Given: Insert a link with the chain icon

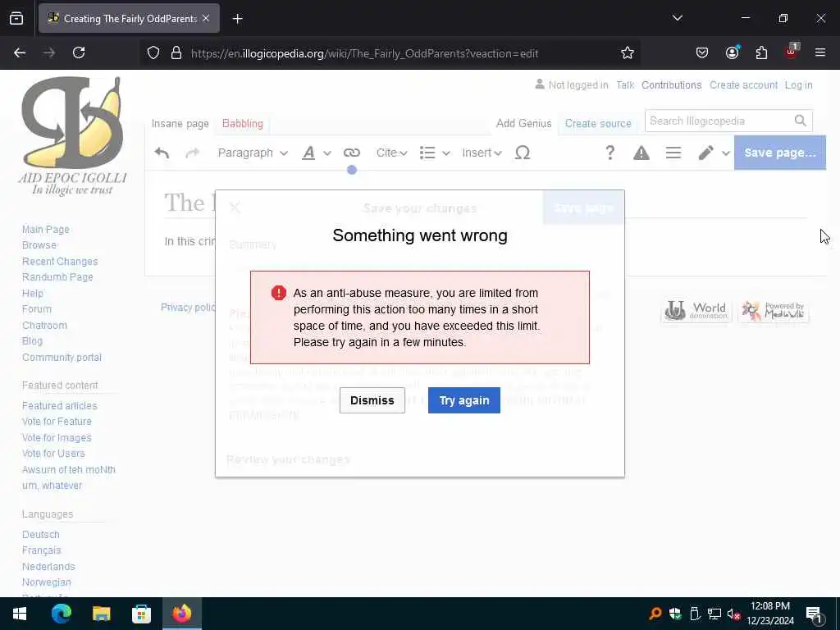Looking at the screenshot, I should coord(351,153).
